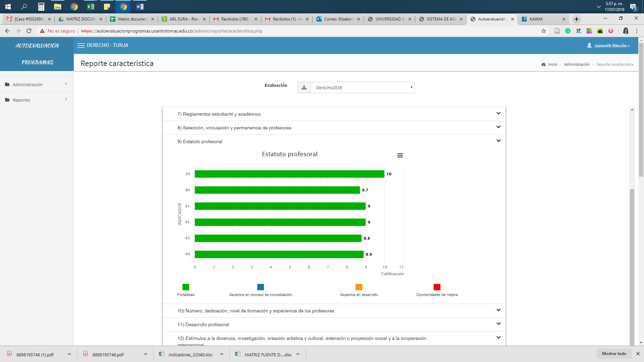Expand Reportes sidebar menu

pyautogui.click(x=37, y=100)
